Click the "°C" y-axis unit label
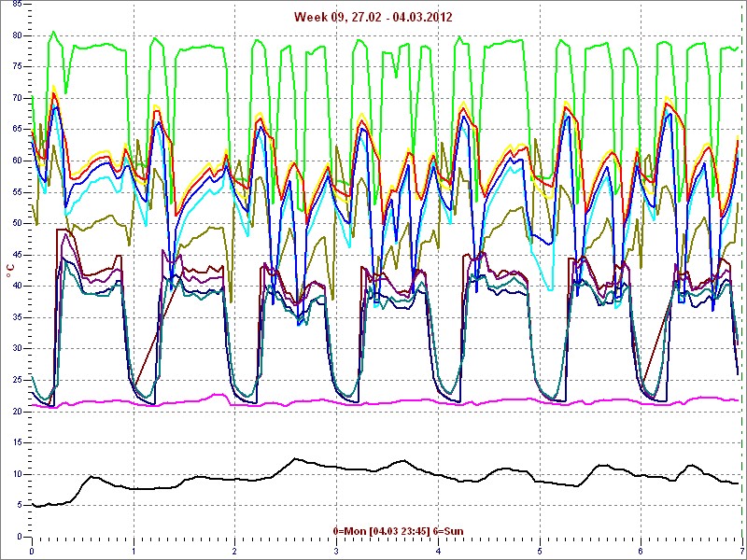The image size is (747, 560). (x=10, y=272)
